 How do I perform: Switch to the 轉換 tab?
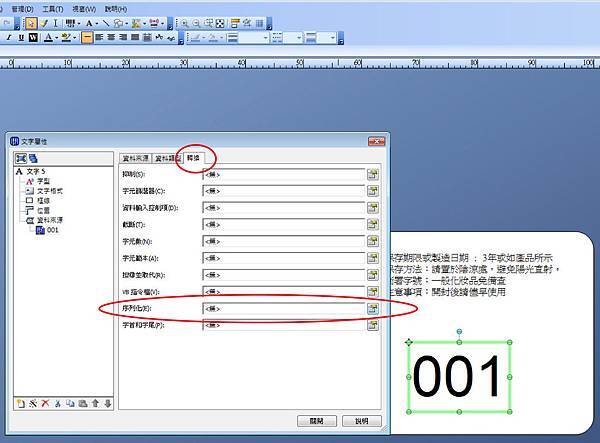coord(194,158)
